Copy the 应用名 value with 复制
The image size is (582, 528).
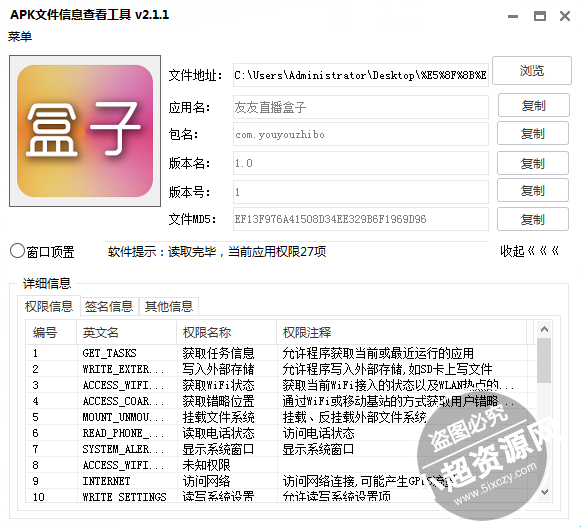click(533, 106)
